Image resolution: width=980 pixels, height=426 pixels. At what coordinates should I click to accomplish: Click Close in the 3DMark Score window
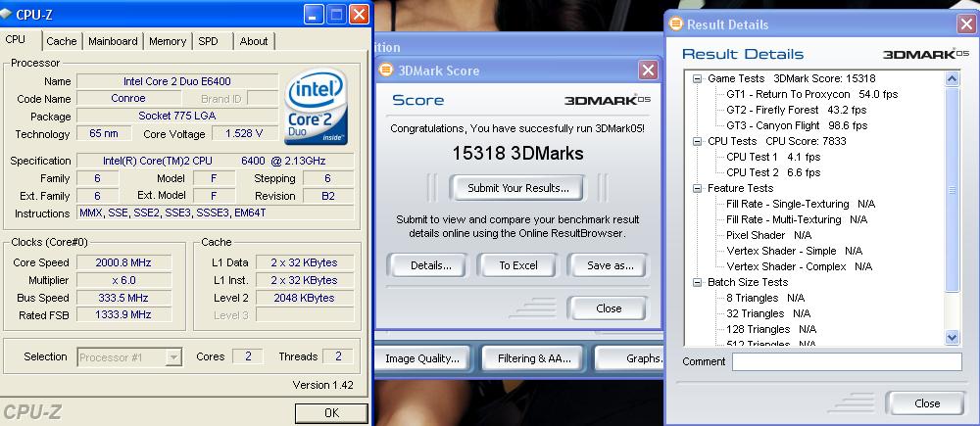pyautogui.click(x=608, y=308)
